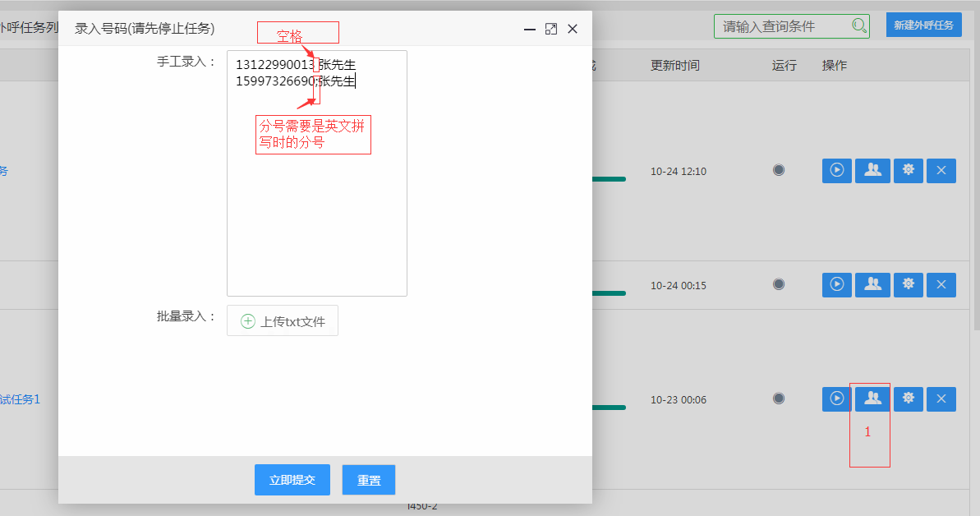Start the task updated 10-24 12:10

tap(836, 171)
